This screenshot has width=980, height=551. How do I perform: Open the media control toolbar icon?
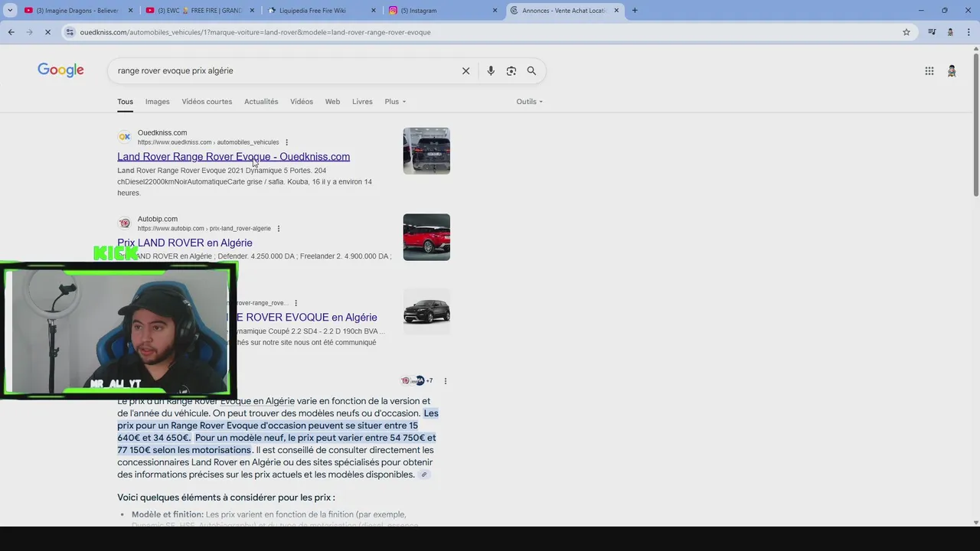(932, 32)
